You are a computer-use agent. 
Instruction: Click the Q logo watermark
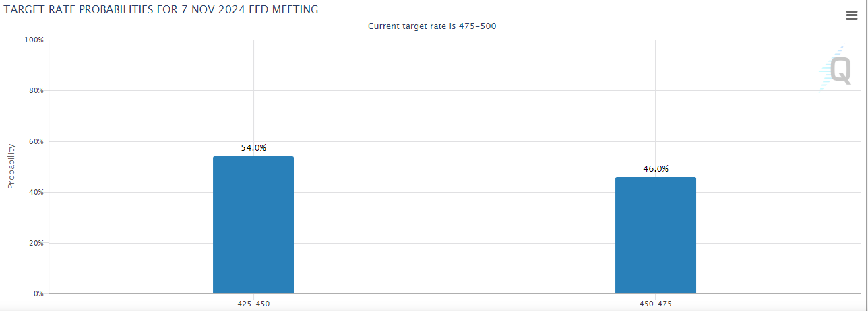[x=836, y=69]
